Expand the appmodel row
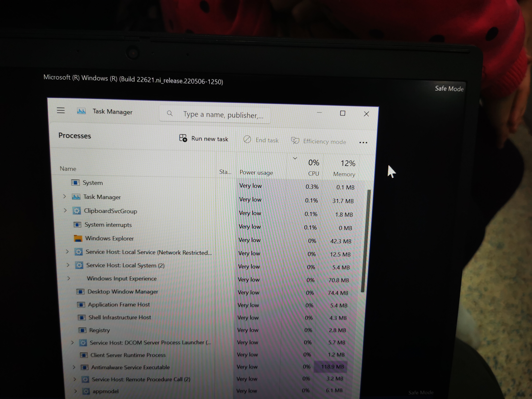The width and height of the screenshot is (532, 399). tap(76, 391)
